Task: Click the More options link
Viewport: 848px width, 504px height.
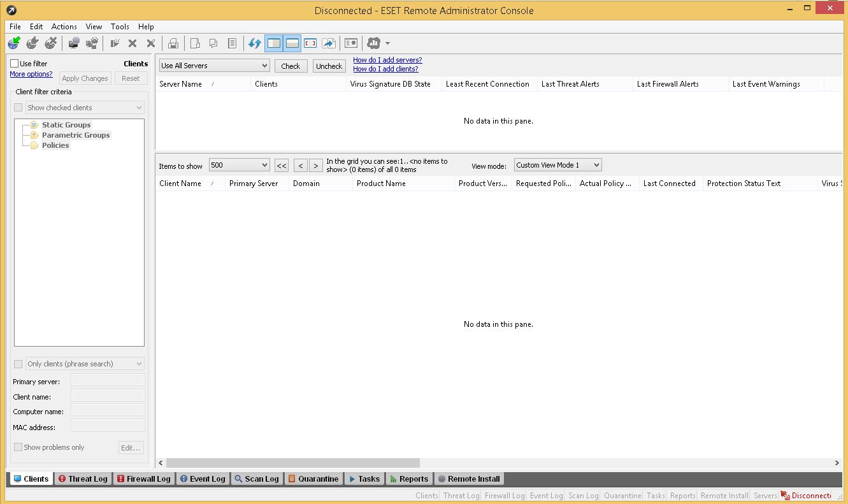Action: (31, 74)
